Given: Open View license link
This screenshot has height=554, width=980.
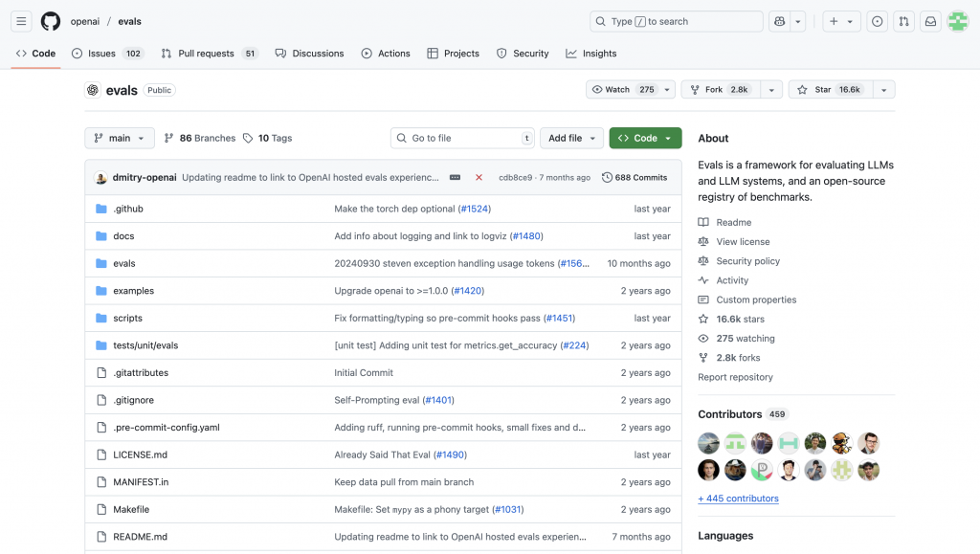Looking at the screenshot, I should pyautogui.click(x=743, y=242).
